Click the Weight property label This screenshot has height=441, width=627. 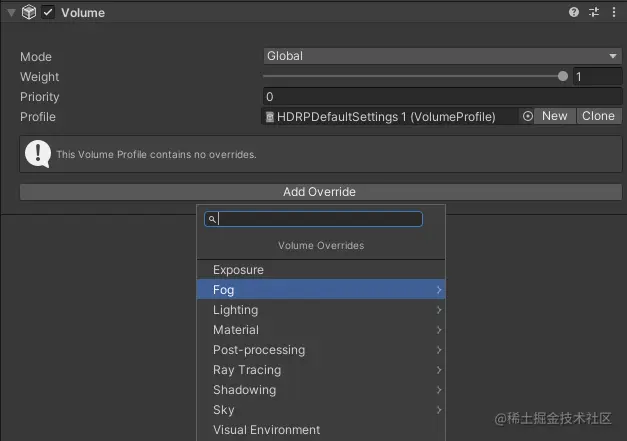click(40, 77)
